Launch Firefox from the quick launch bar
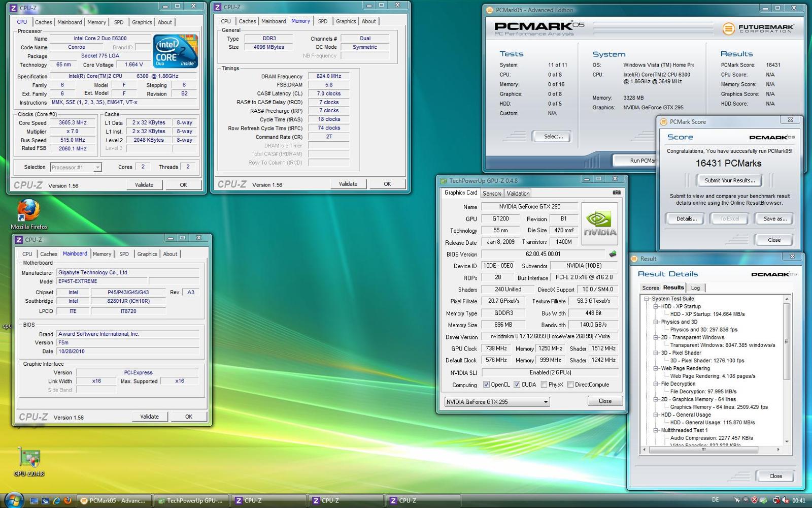Image resolution: width=812 pixels, height=508 pixels. coord(68,501)
